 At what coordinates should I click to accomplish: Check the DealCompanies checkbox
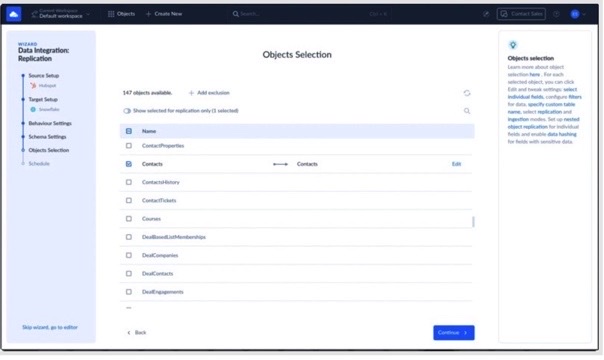coord(129,255)
